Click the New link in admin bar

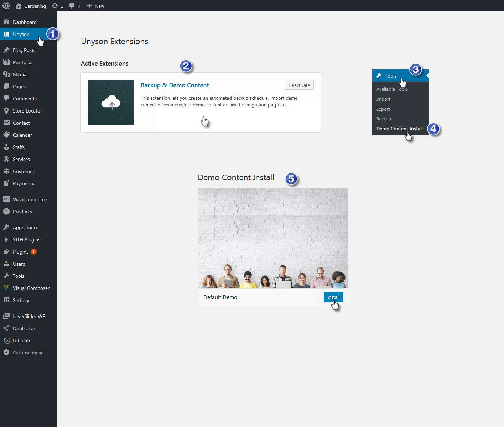pos(99,6)
